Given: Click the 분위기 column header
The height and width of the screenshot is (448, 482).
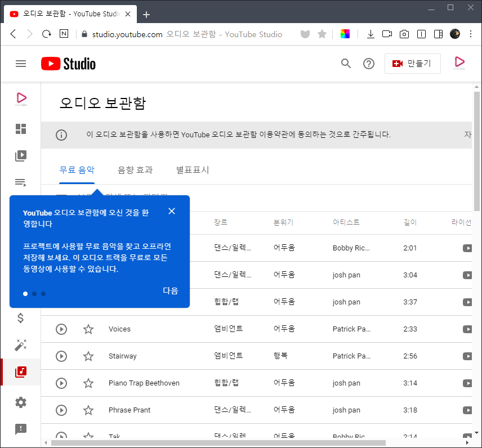Looking at the screenshot, I should coord(284,222).
